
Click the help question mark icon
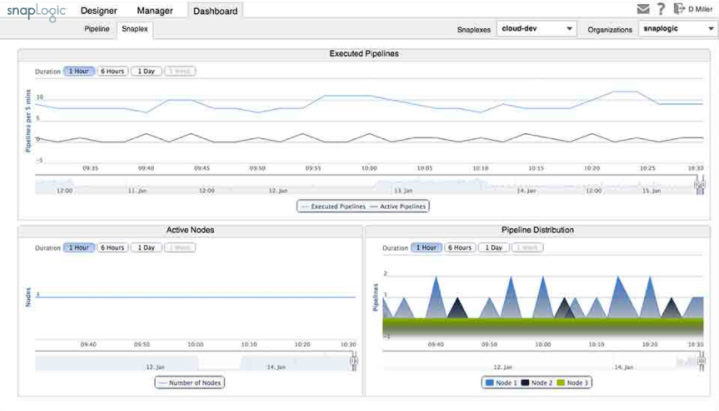(661, 9)
